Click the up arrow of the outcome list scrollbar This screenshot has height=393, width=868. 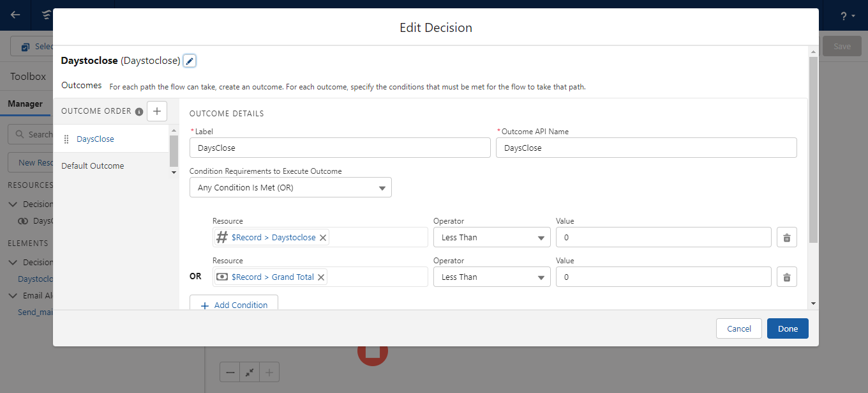(174, 130)
